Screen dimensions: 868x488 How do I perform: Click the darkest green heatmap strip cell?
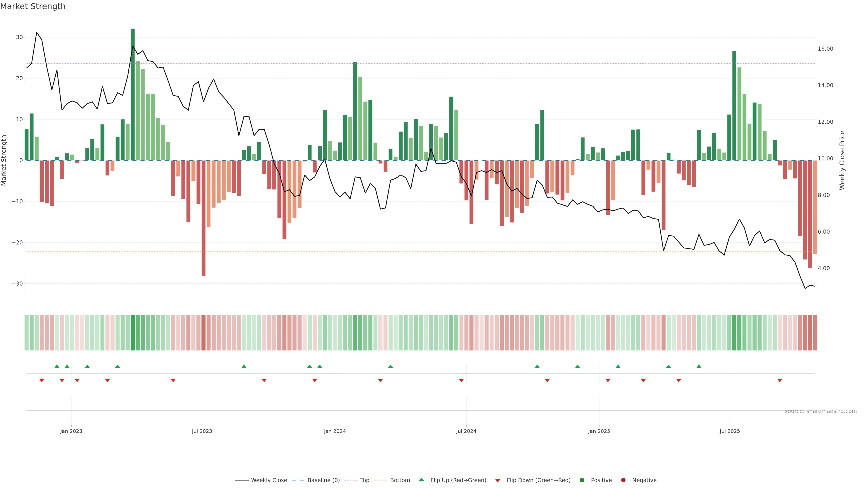pos(133,332)
